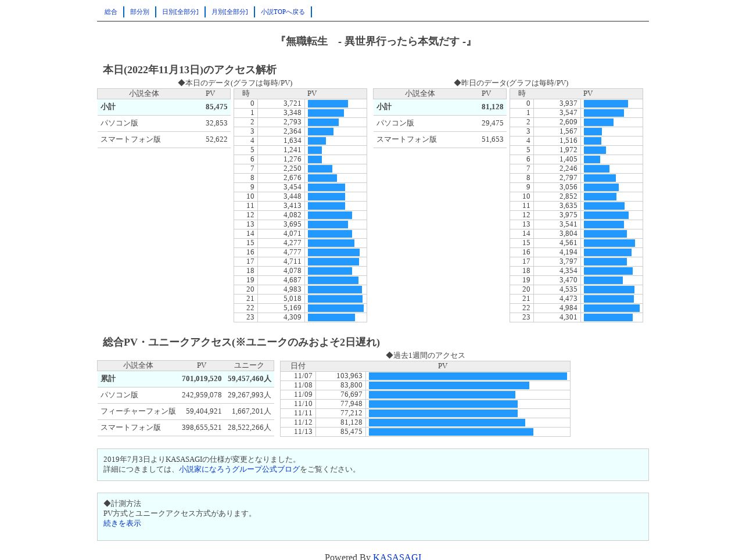Click the 11/09 weekly PV value 76,697
746x560 pixels.
(351, 395)
